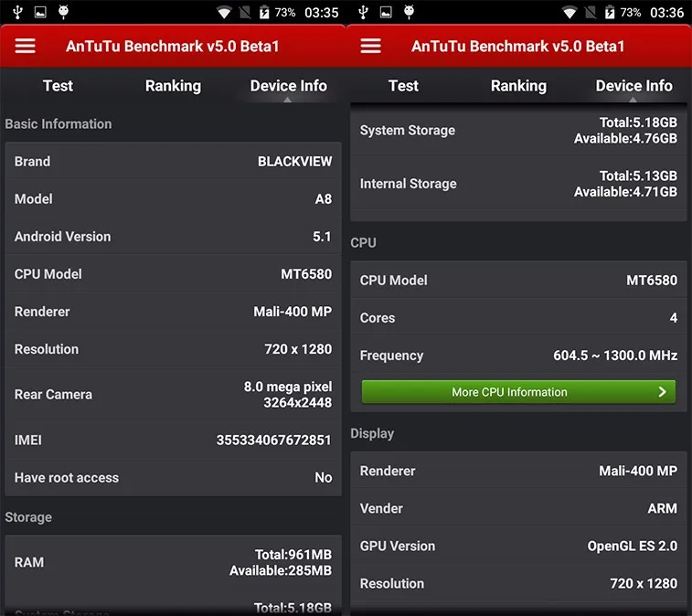692x616 pixels.
Task: Select System Storage row in right screenshot
Action: (518, 130)
